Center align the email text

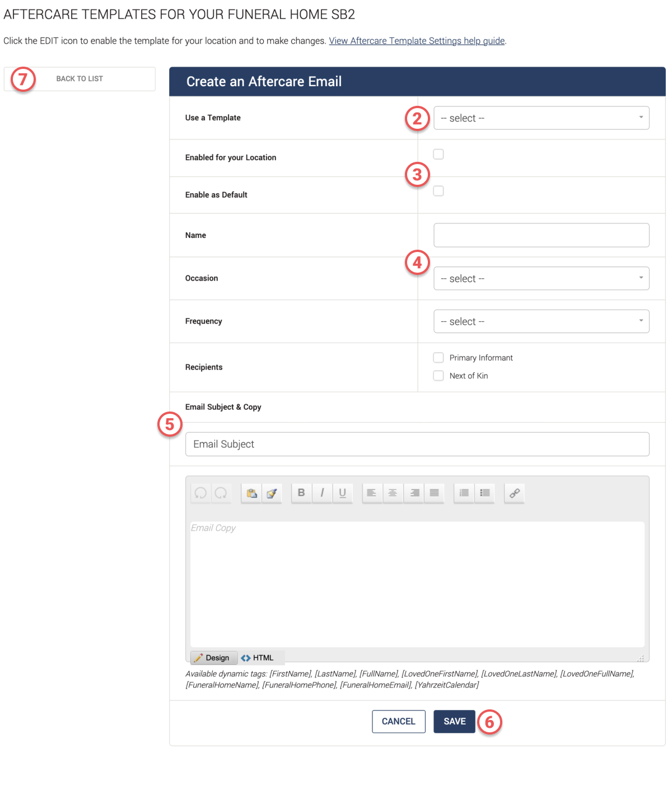[x=393, y=493]
